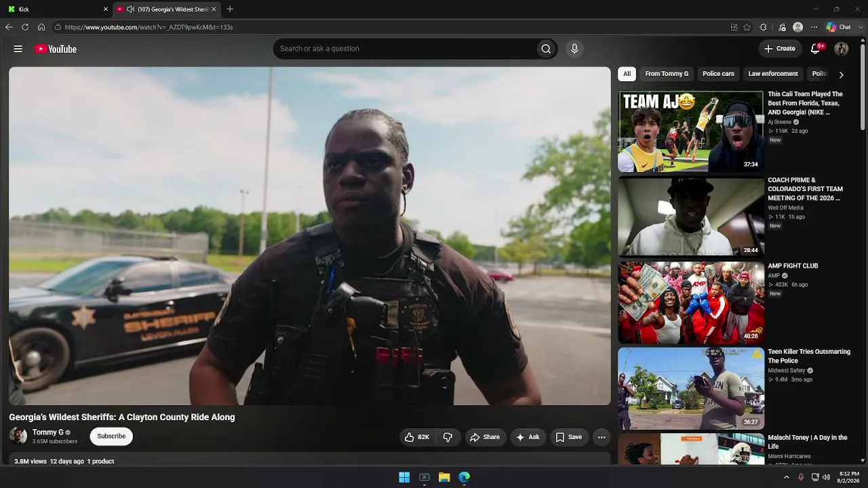
Task: Open the Xbox app on the taskbar
Action: tap(425, 477)
